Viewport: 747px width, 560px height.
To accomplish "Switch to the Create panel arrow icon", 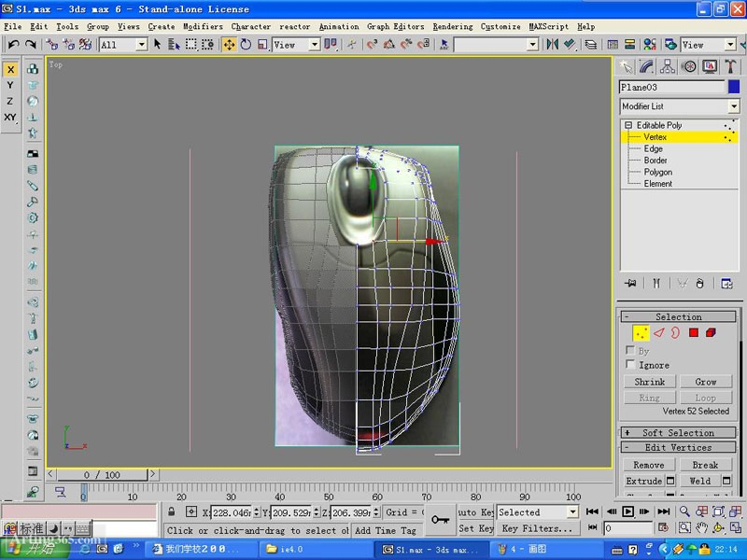I will tap(627, 65).
